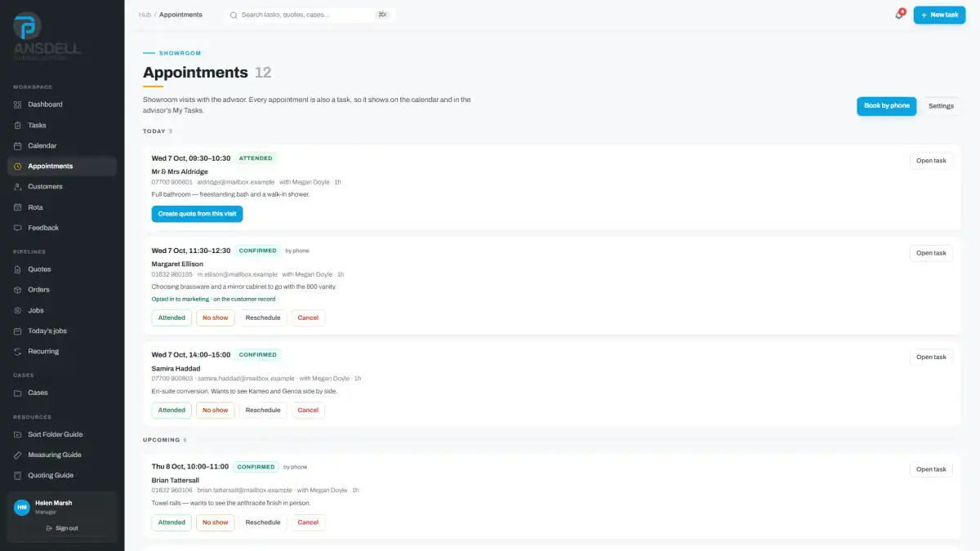Open the Orders box icon
This screenshot has width=980, height=551.
18,290
